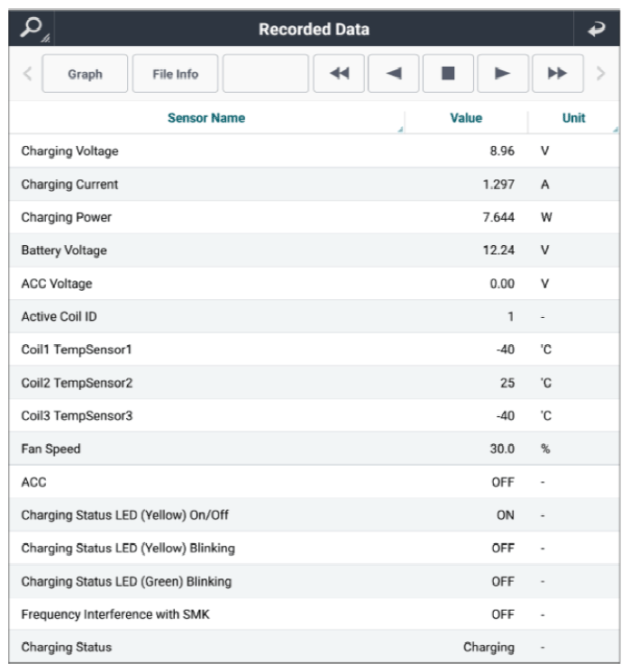Image resolution: width=630 pixels, height=672 pixels.
Task: Click the 8.96 charging voltage value
Action: (x=502, y=150)
